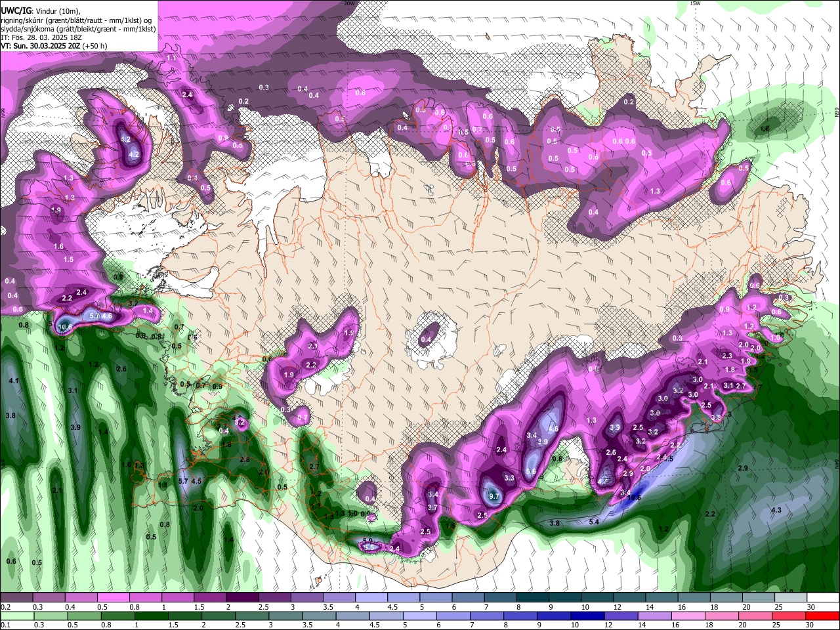Click the 4.1 value at the western edge

(13, 381)
